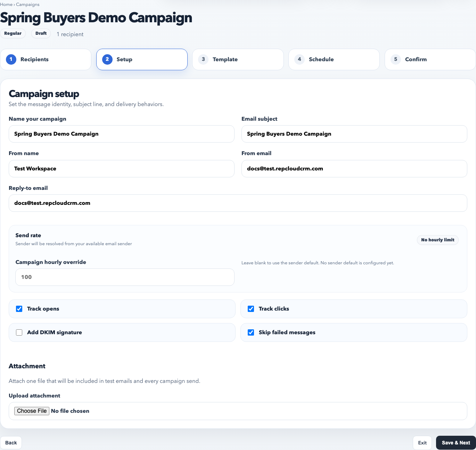Click the 'No file chosen' text
The width and height of the screenshot is (476, 450).
click(70, 411)
